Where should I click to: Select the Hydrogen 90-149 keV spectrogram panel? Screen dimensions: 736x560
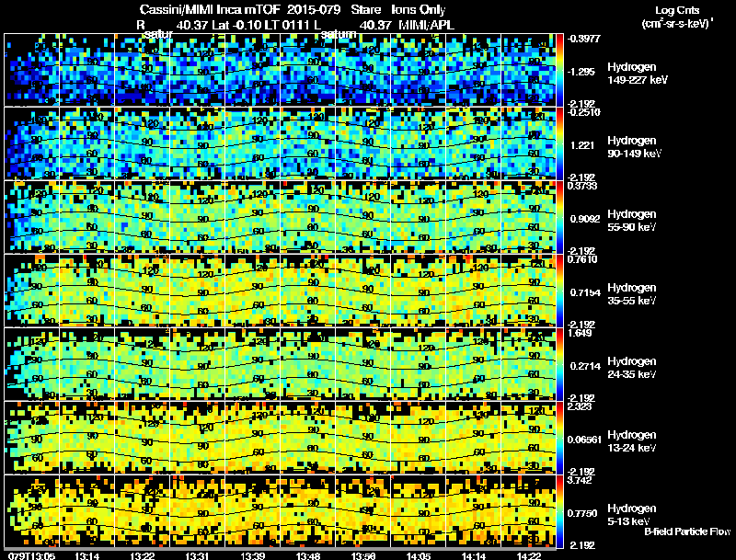[x=281, y=143]
